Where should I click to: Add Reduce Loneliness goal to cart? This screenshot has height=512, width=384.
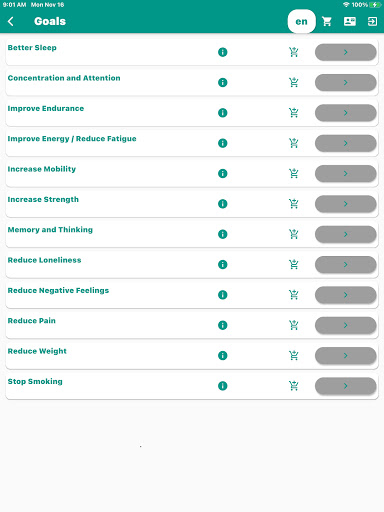tap(294, 265)
